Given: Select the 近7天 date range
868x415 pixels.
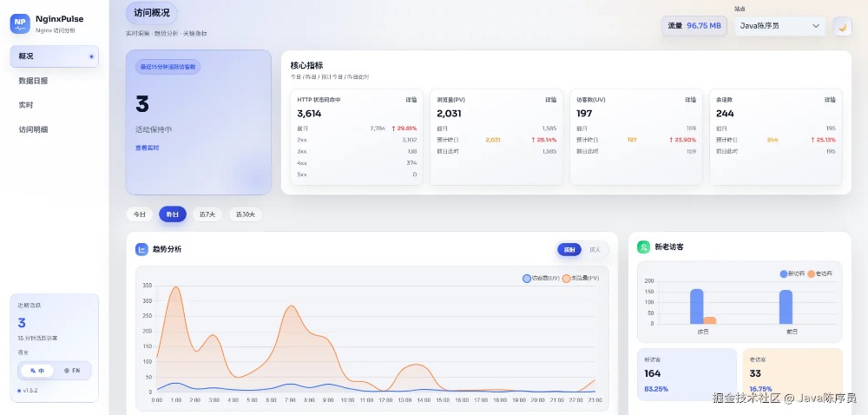Looking at the screenshot, I should coord(207,214).
